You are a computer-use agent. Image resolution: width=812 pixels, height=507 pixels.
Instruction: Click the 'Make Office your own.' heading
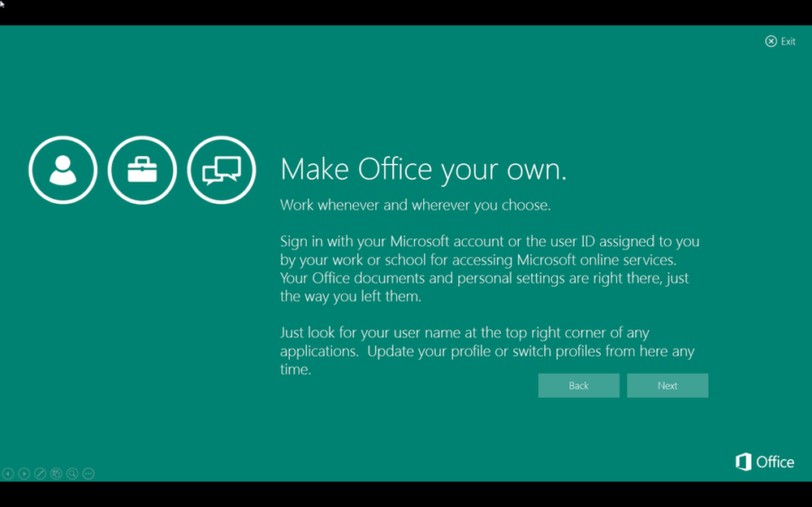click(x=424, y=169)
